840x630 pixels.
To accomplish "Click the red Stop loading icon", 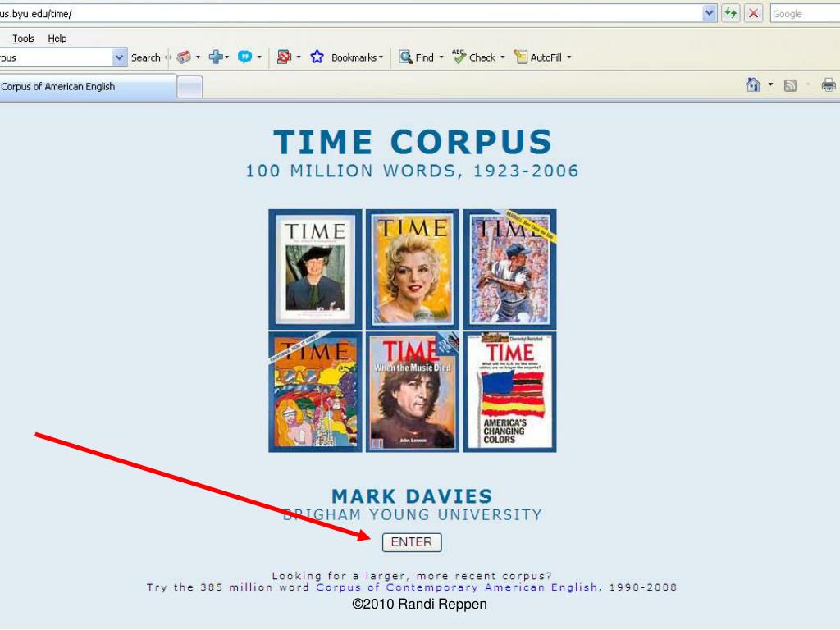I will (753, 13).
